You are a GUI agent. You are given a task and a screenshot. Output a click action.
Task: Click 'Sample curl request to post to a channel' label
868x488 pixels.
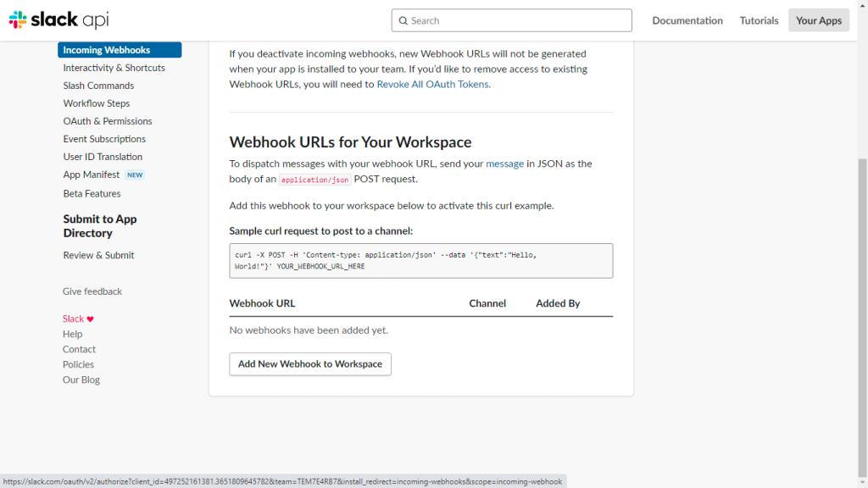pos(321,230)
